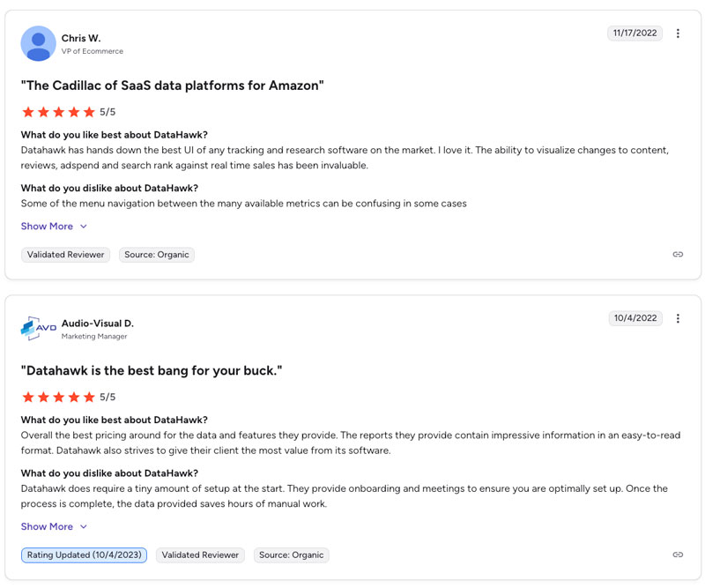Click Chris W.'s profile avatar
The image size is (705, 588).
click(x=38, y=43)
